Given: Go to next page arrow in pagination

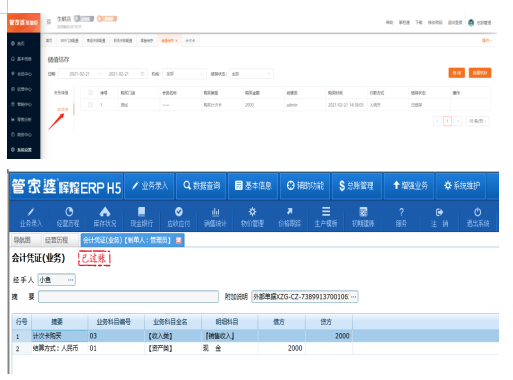Looking at the screenshot, I should (458, 121).
